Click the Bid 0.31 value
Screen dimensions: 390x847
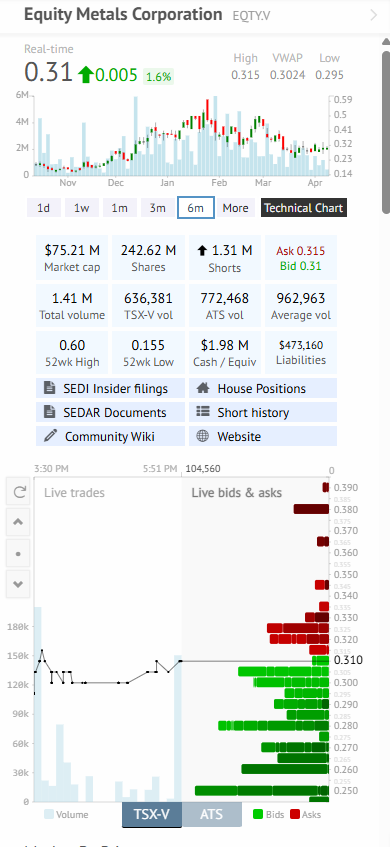click(x=301, y=266)
